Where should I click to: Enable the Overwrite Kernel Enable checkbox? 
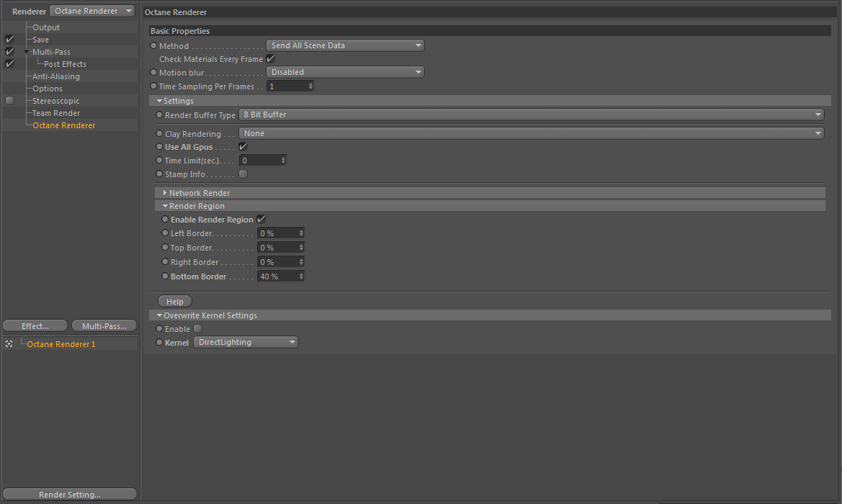[198, 328]
